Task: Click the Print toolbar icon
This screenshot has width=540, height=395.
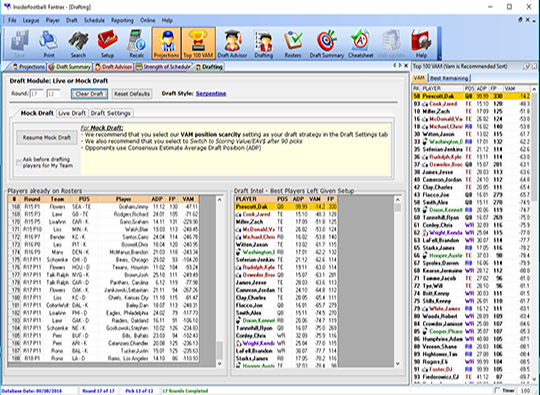Action: (49, 43)
